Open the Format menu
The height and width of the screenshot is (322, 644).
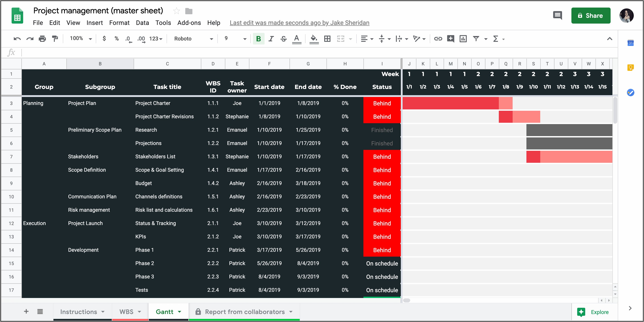pyautogui.click(x=119, y=23)
